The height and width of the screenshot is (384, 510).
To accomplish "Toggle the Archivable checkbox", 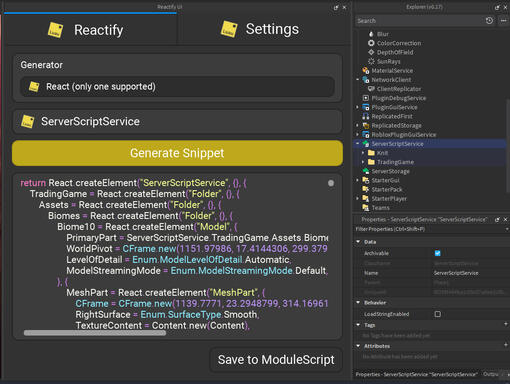I will coord(437,253).
